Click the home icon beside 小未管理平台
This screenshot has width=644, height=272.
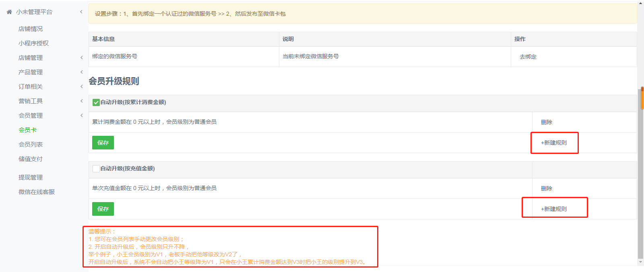[x=9, y=12]
